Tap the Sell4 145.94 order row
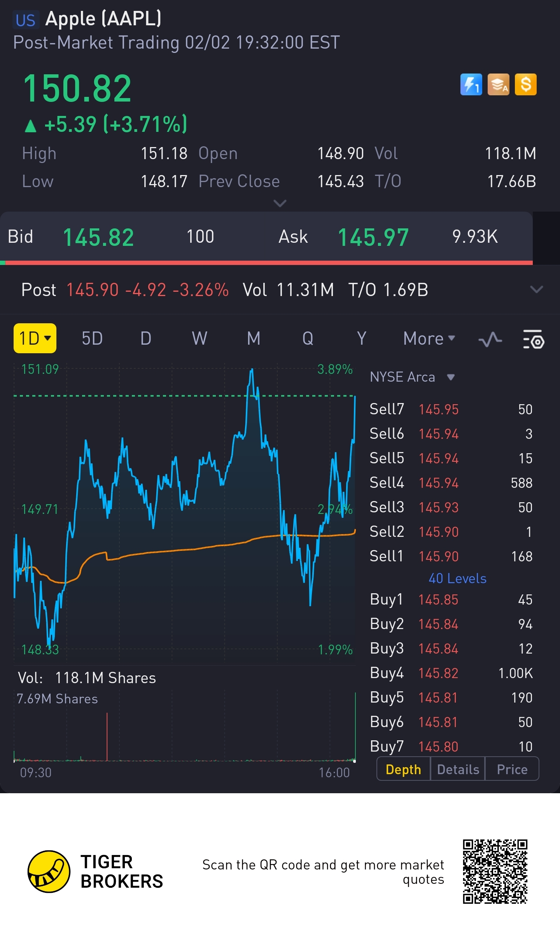The width and height of the screenshot is (560, 950). pos(451,483)
